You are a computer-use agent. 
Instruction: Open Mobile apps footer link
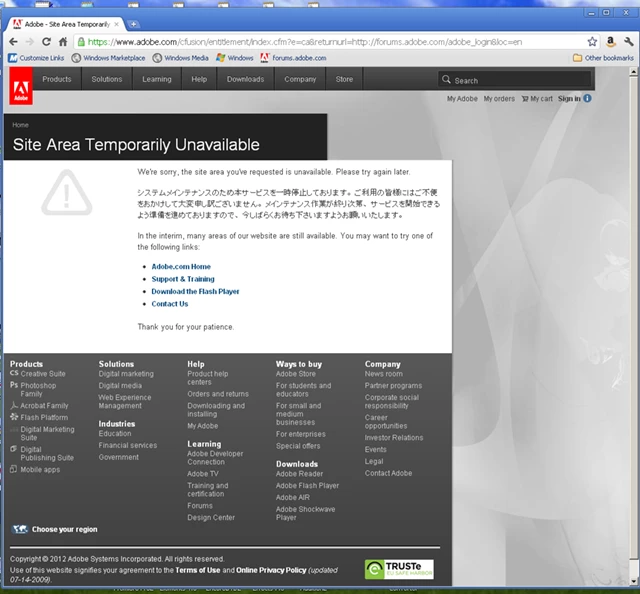(x=40, y=469)
